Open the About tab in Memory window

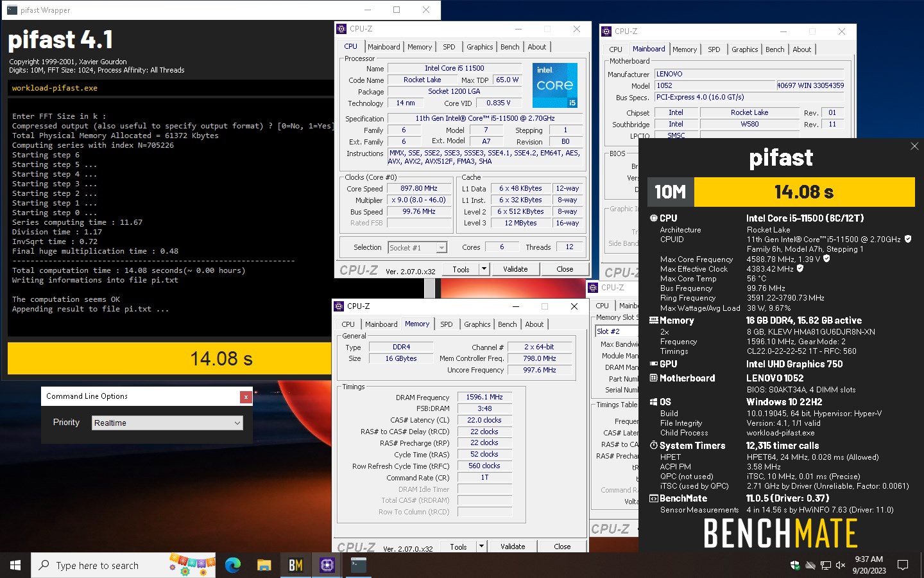pyautogui.click(x=535, y=324)
